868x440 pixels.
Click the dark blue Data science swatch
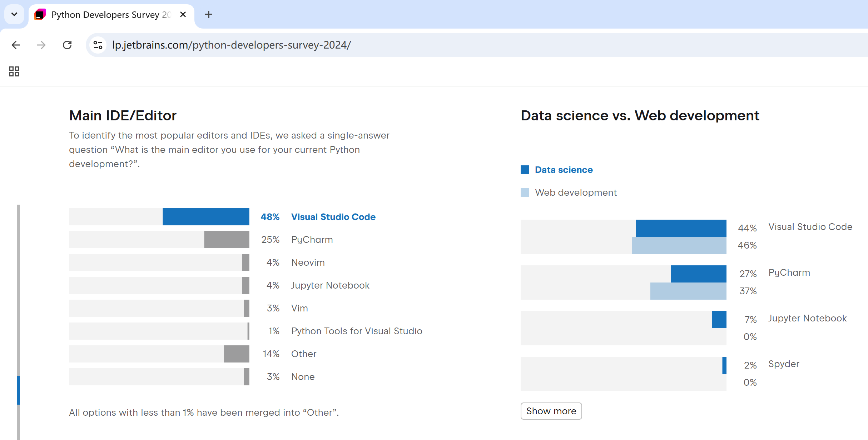pos(525,170)
